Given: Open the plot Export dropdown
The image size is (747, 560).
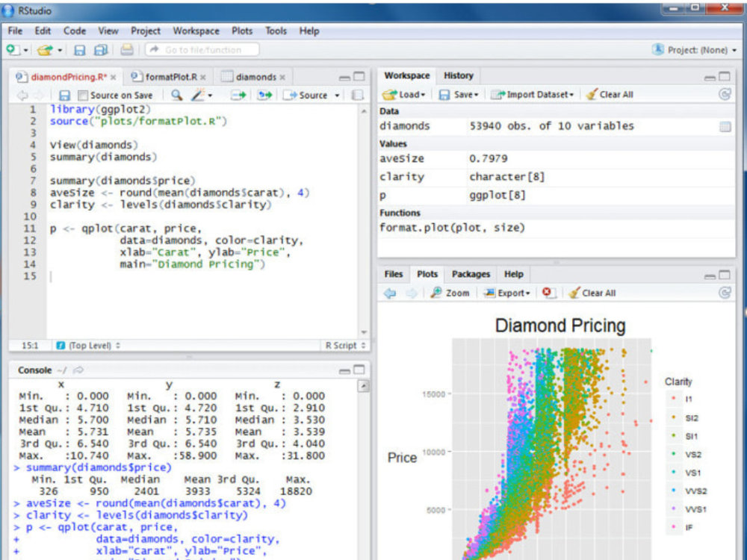Looking at the screenshot, I should [506, 293].
